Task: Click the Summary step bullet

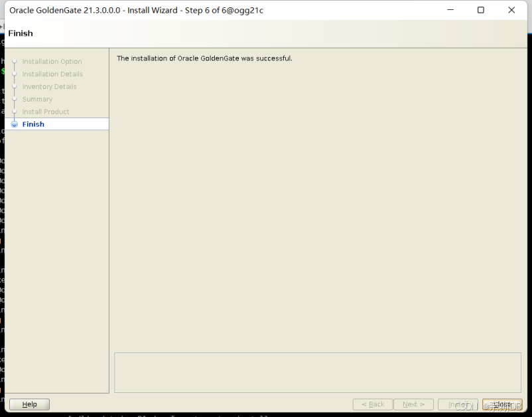Action: (x=14, y=99)
